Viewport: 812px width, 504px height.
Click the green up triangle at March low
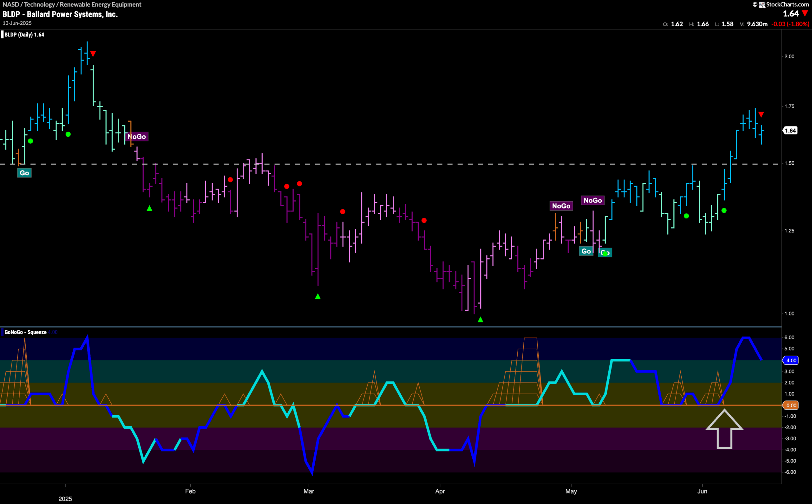pos(318,296)
